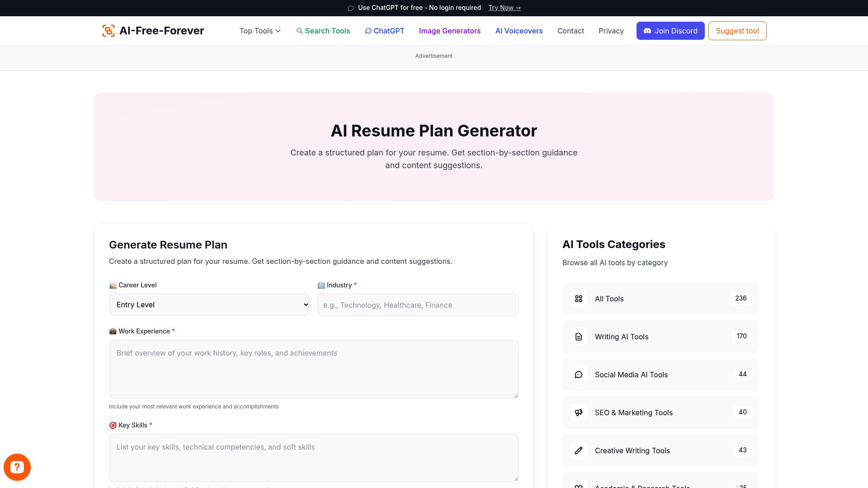The width and height of the screenshot is (868, 488).
Task: Click the pencil icon for Creative Writing Tools
Action: (x=578, y=450)
